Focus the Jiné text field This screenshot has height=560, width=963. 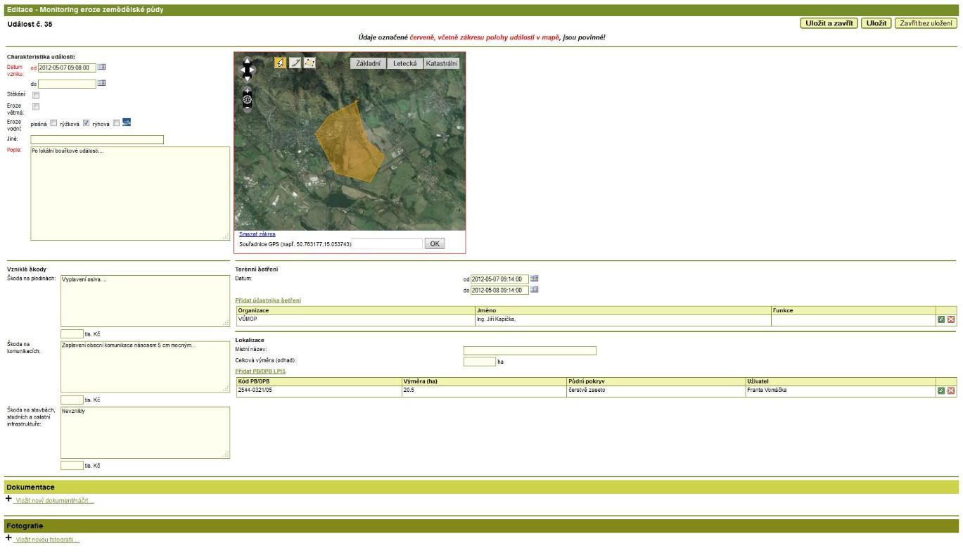pos(97,139)
